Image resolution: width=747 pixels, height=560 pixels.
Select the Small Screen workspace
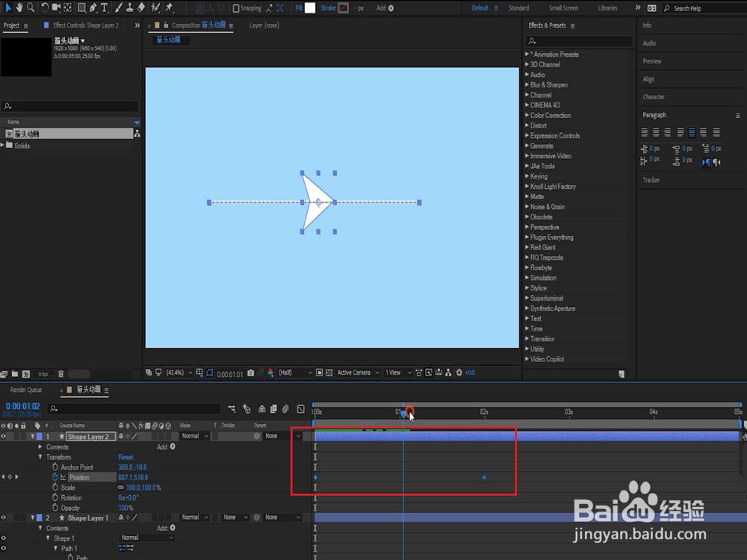[x=563, y=8]
